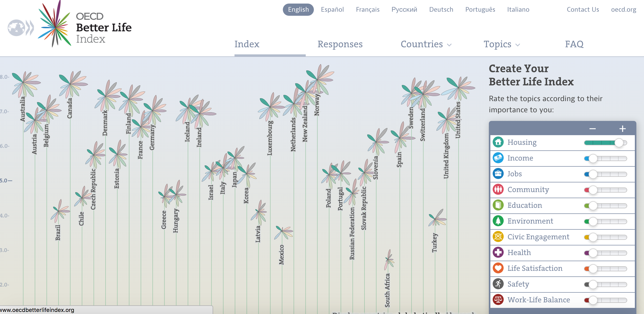
Task: Click the Community people icon
Action: (498, 189)
